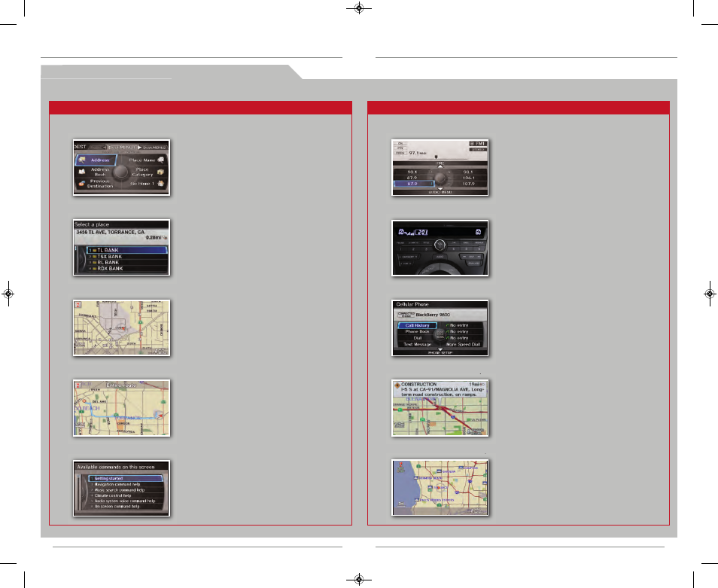Click the CATEGORY button on console
The image size is (718, 588).
click(x=407, y=257)
